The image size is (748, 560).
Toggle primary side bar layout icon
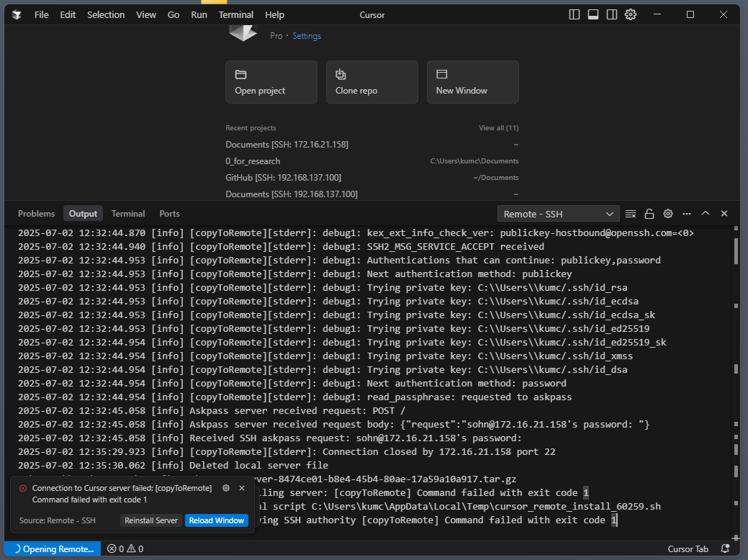pos(574,15)
